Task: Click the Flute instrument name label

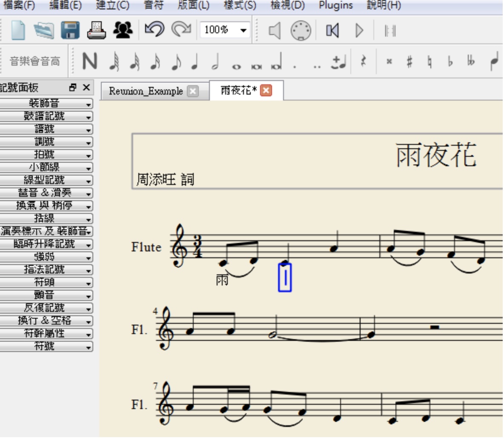Action: (146, 247)
